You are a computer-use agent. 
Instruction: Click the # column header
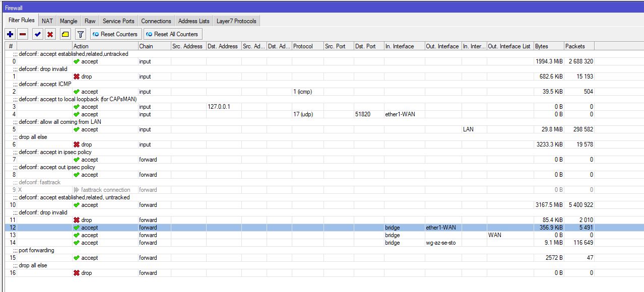[x=11, y=46]
